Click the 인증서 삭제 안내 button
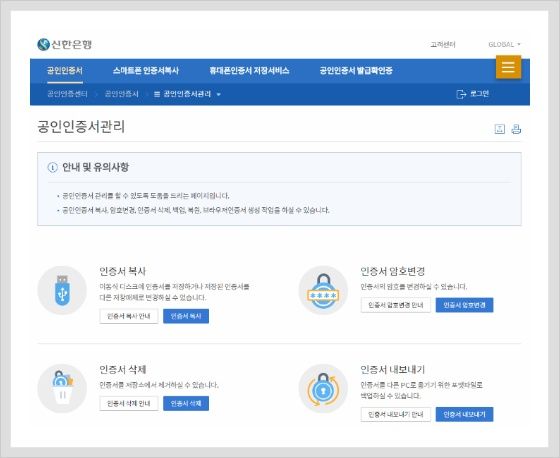The image size is (560, 458). pyautogui.click(x=129, y=404)
